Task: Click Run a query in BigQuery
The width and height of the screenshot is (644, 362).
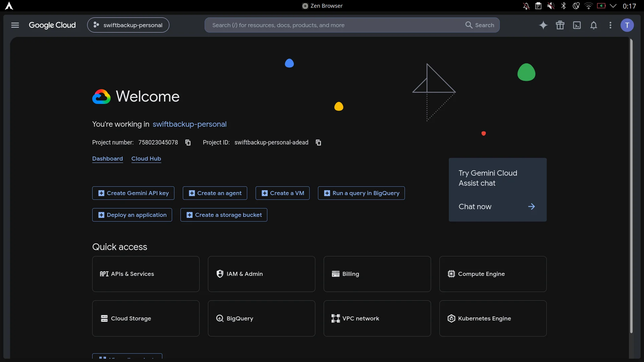Action: [x=361, y=193]
